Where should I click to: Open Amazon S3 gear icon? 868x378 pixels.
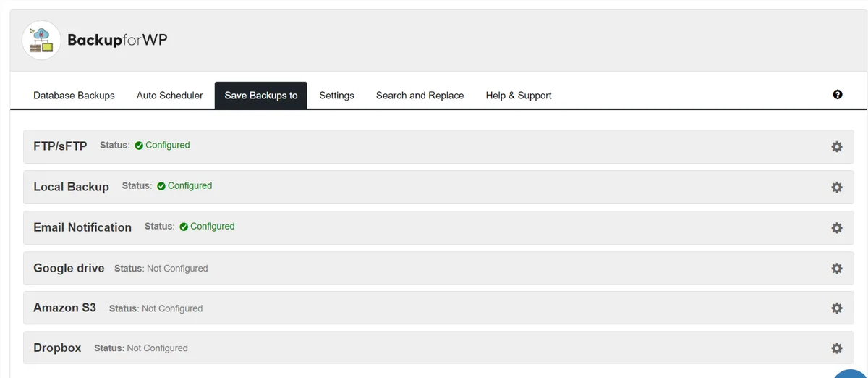tap(837, 308)
